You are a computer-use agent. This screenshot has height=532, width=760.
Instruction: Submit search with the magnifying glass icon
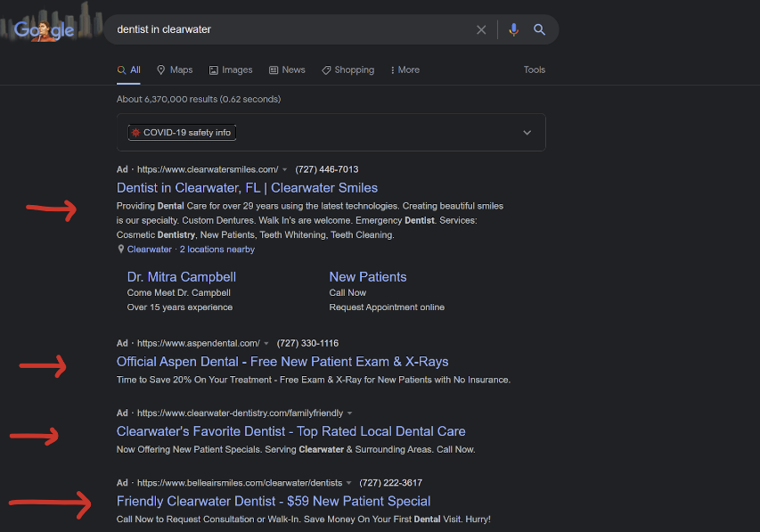pos(539,29)
